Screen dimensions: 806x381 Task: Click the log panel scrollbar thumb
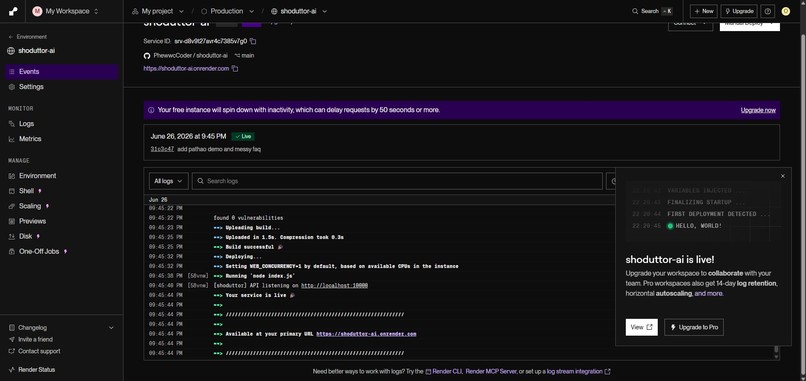[x=776, y=349]
